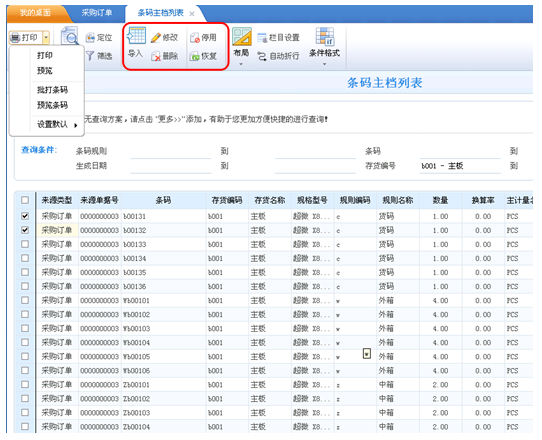Expand the 打印 dropdown arrow
This screenshot has width=542, height=440.
point(46,37)
